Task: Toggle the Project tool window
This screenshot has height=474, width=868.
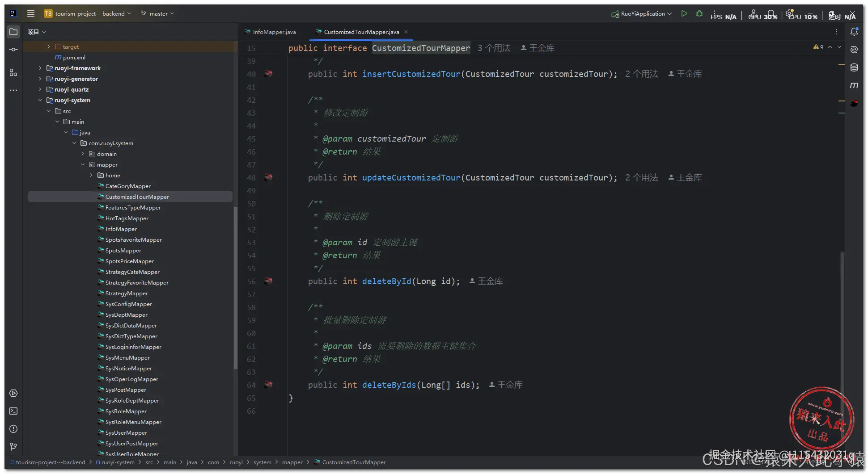Action: coord(13,32)
